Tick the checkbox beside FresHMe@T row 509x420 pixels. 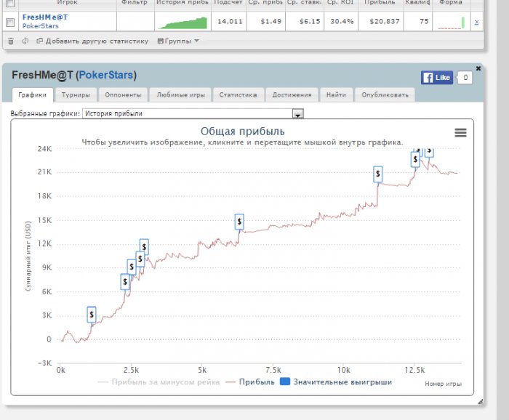click(10, 22)
